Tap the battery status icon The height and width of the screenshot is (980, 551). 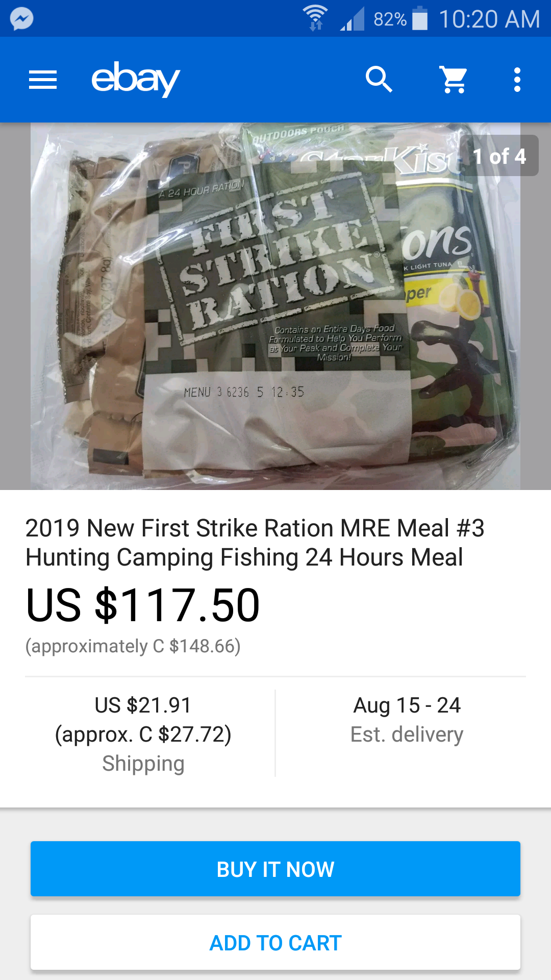pos(420,18)
